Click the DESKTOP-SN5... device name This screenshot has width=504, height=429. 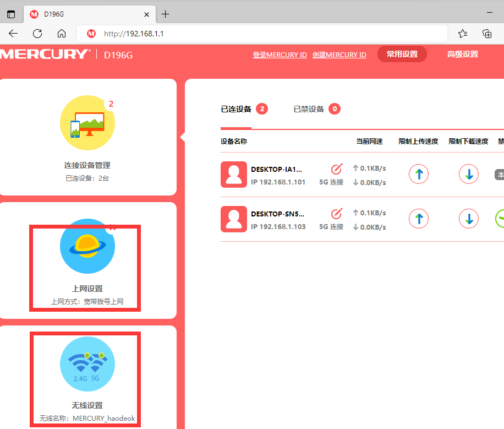277,214
